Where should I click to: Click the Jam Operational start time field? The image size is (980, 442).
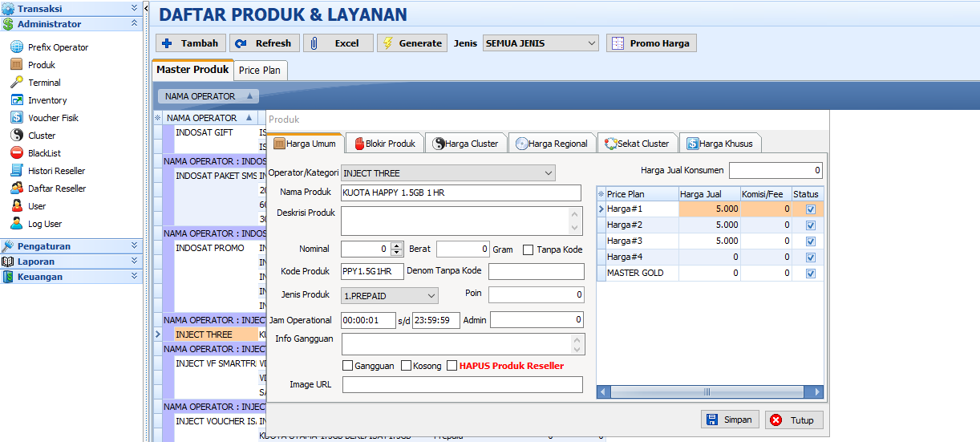[x=368, y=320]
